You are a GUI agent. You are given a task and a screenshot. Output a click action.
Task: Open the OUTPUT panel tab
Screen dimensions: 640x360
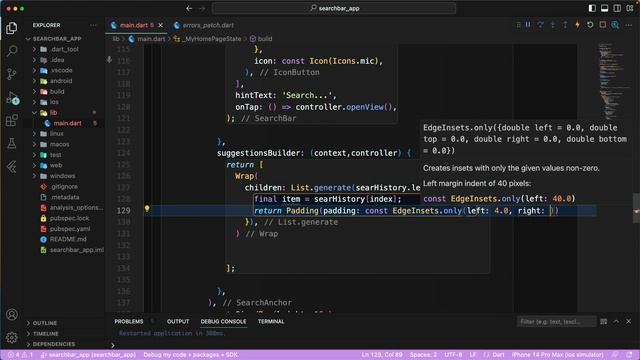[178, 322]
